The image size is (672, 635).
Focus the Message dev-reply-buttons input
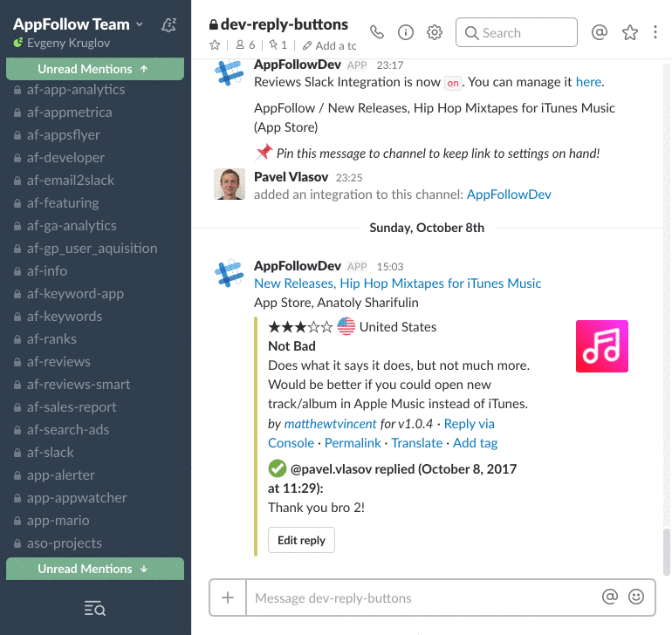point(423,597)
